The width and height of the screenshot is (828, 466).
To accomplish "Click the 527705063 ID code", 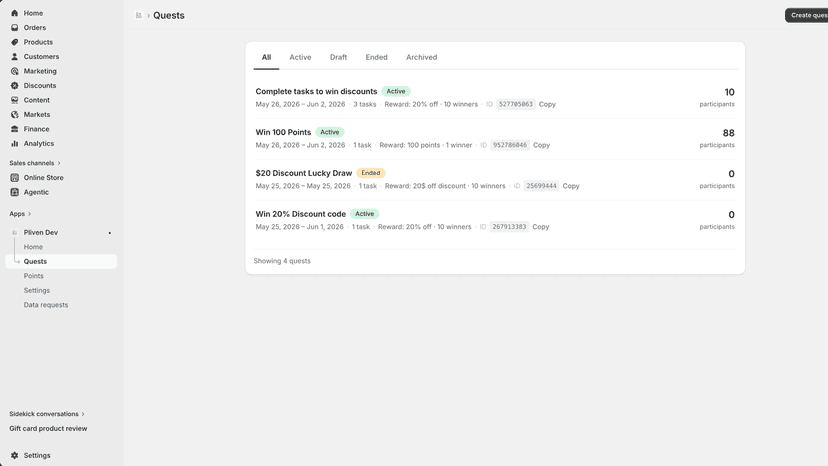I will click(516, 105).
